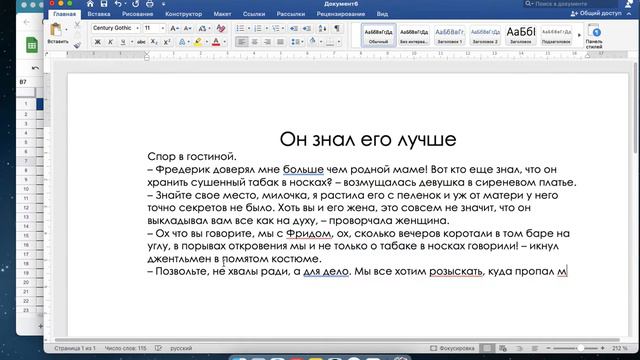Screen dimensions: 640x360
Task: Toggle superscript X² formatting
Action: (167, 42)
